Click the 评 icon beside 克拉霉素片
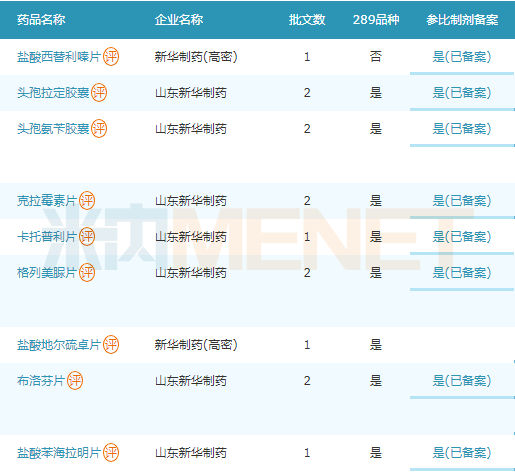Viewport: 515px width, 473px height. [x=87, y=201]
